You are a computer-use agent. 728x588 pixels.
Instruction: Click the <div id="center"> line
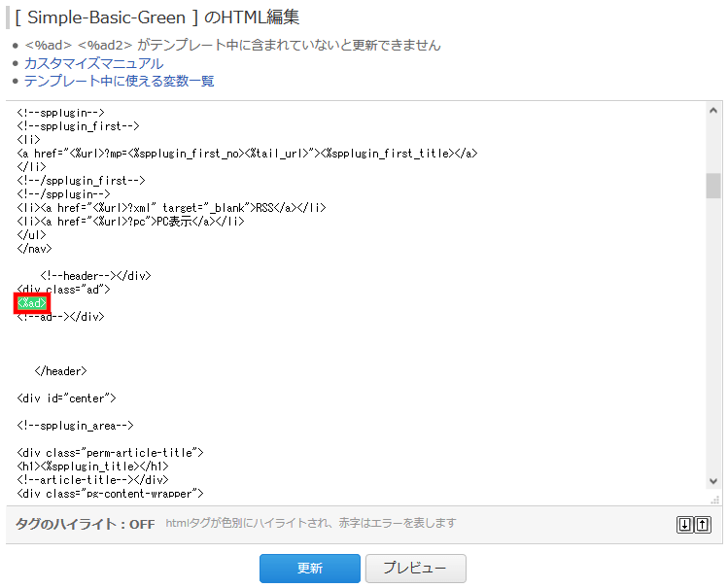click(x=66, y=398)
